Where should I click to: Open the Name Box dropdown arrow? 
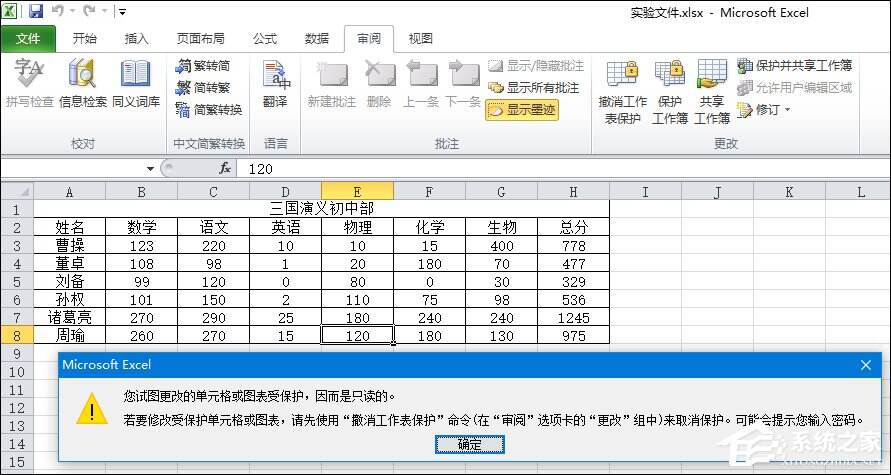click(x=150, y=169)
